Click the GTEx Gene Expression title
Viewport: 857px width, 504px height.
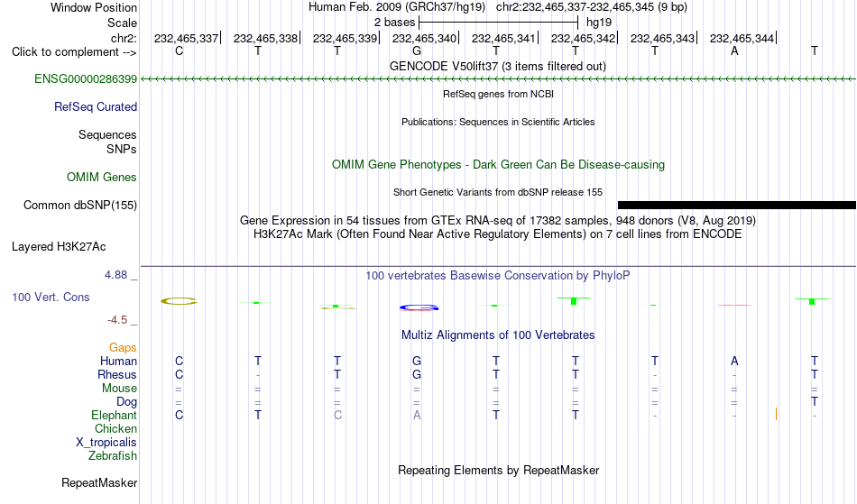(x=498, y=221)
